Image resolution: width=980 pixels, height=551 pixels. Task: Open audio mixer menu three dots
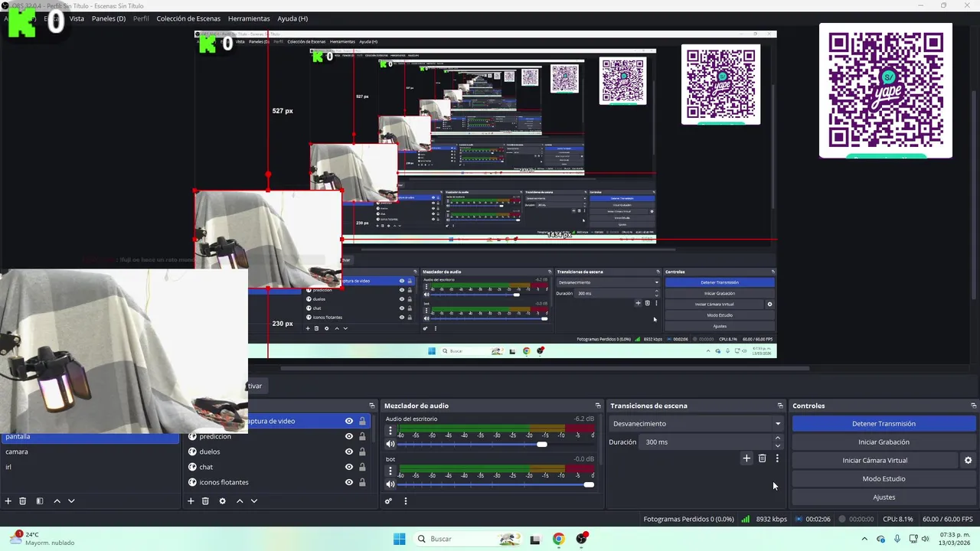(x=406, y=501)
